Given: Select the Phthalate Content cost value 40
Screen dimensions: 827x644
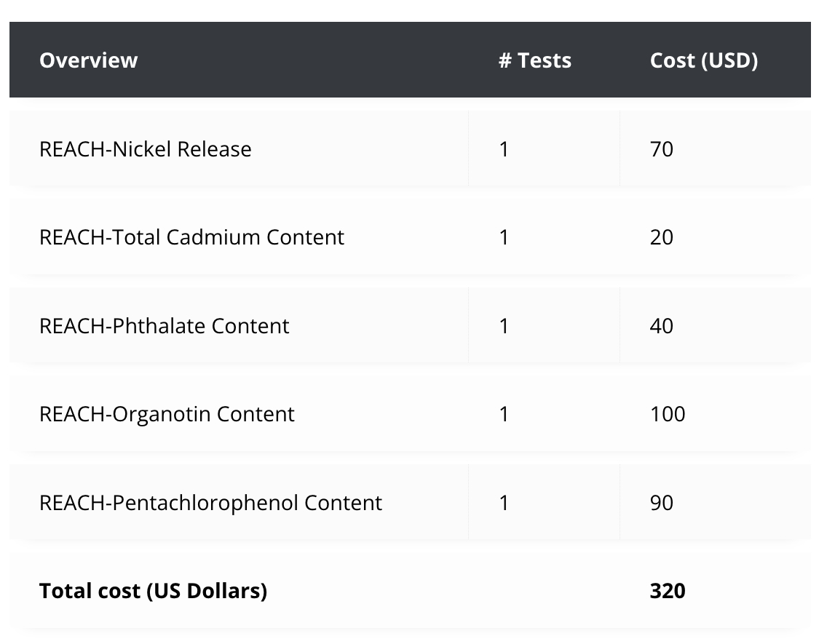Looking at the screenshot, I should (662, 326).
